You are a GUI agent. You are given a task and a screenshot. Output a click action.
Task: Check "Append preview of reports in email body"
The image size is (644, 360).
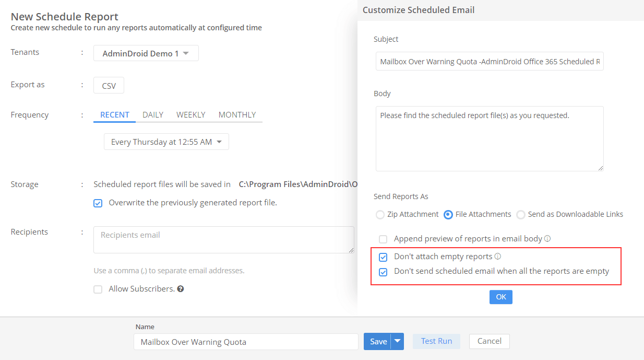point(383,239)
